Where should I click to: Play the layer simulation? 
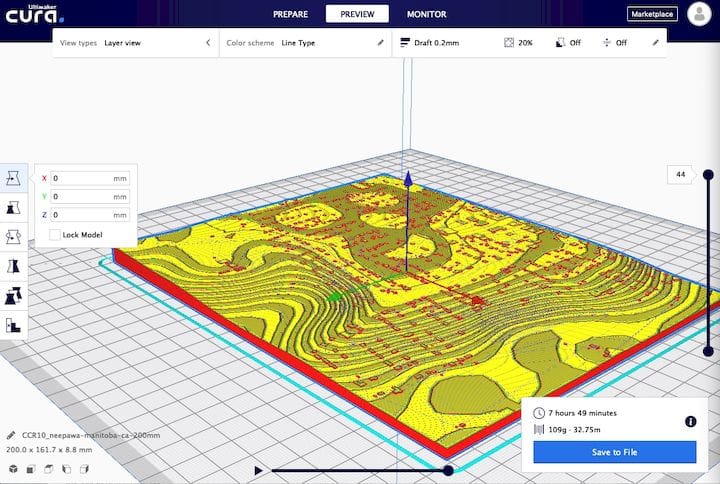(259, 470)
